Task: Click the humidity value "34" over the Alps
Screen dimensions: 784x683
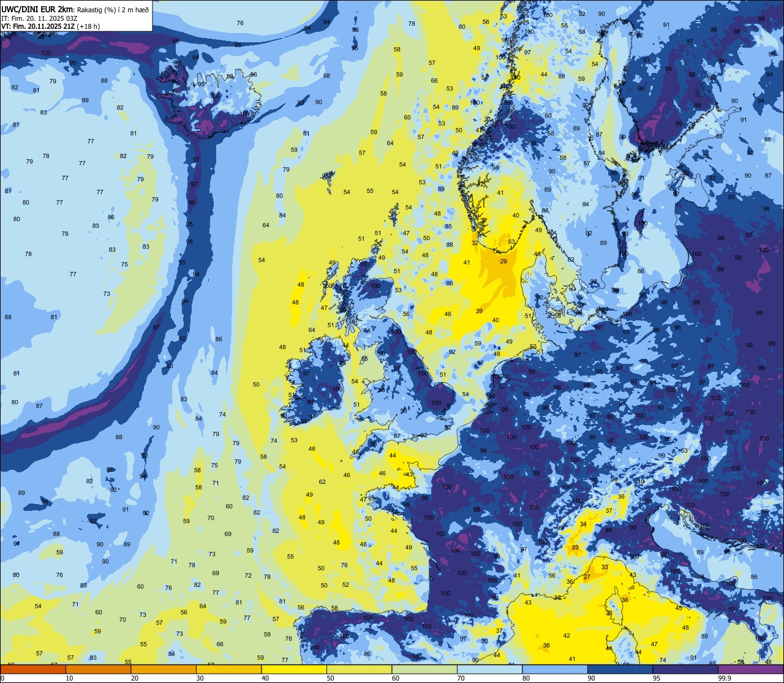Action: click(x=582, y=524)
